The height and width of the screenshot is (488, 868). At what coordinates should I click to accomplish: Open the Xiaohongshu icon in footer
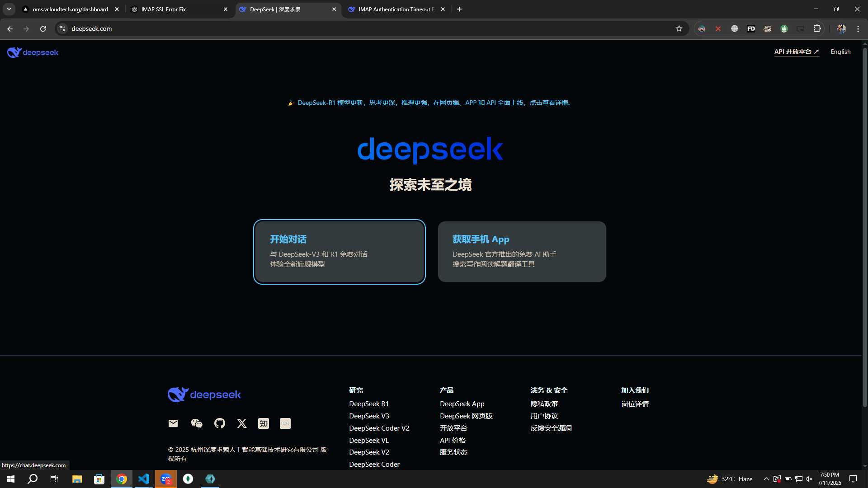click(285, 423)
